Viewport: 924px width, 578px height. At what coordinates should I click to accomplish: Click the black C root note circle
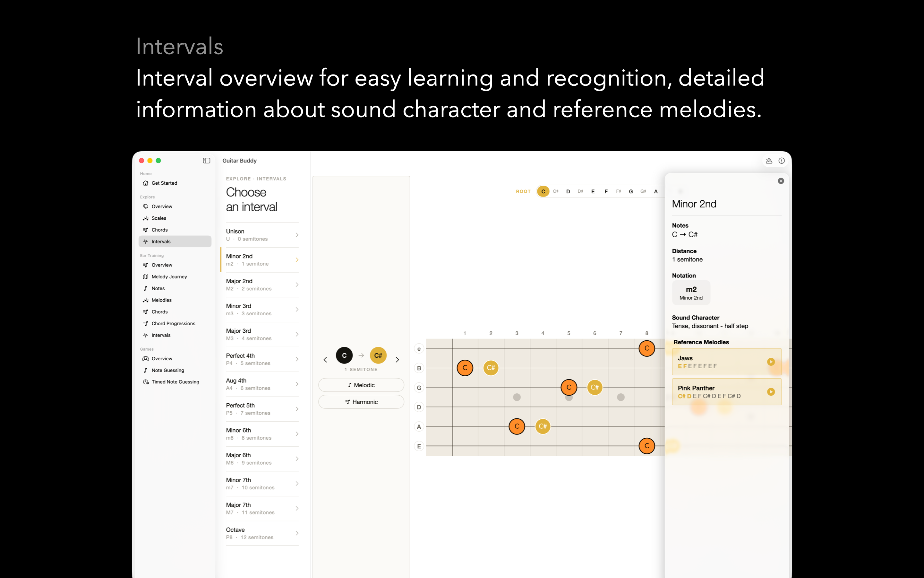click(344, 355)
